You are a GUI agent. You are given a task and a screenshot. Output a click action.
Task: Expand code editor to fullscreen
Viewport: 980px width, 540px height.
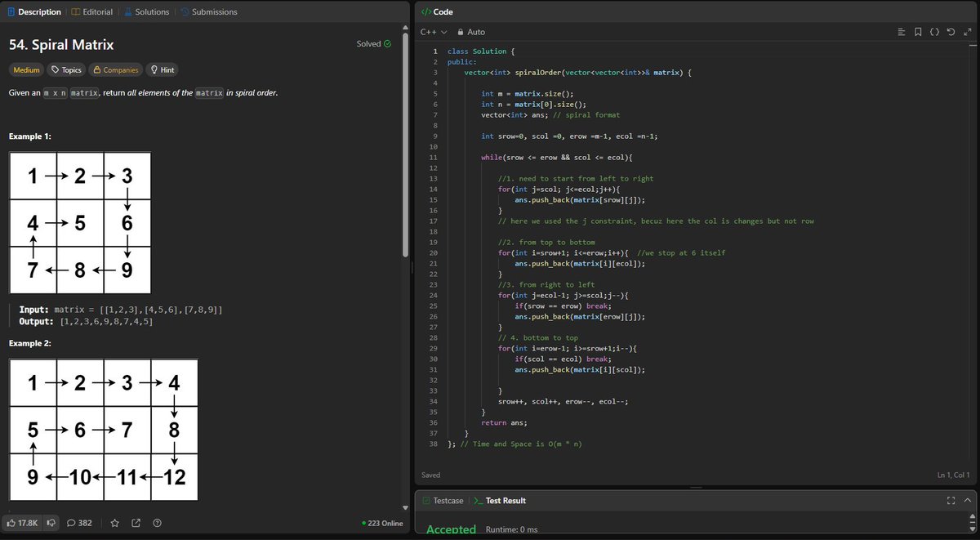(966, 32)
